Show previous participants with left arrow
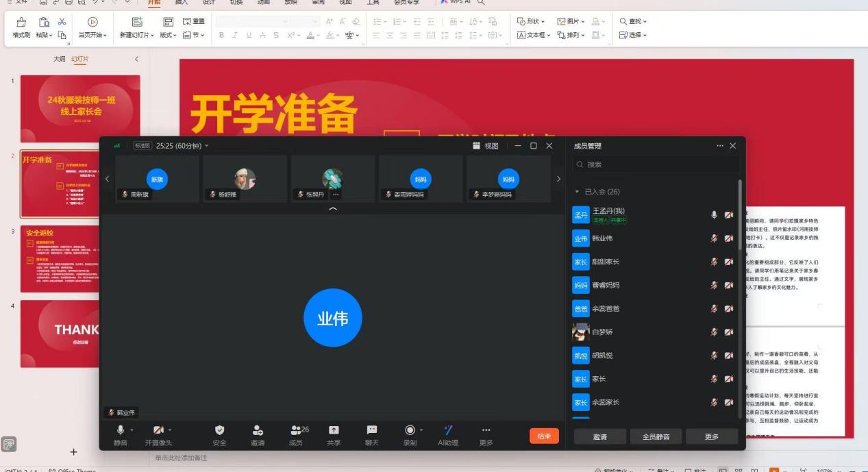Image resolution: width=868 pixels, height=472 pixels. 107,179
